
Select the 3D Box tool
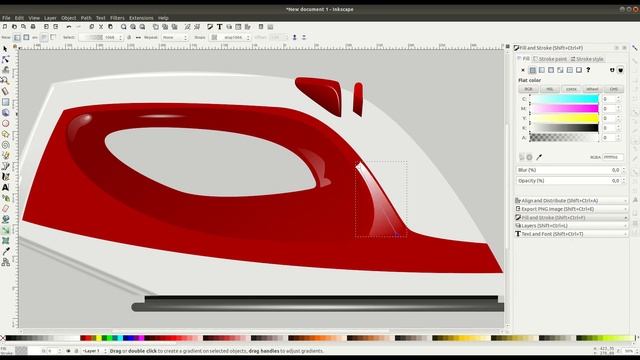[5, 113]
